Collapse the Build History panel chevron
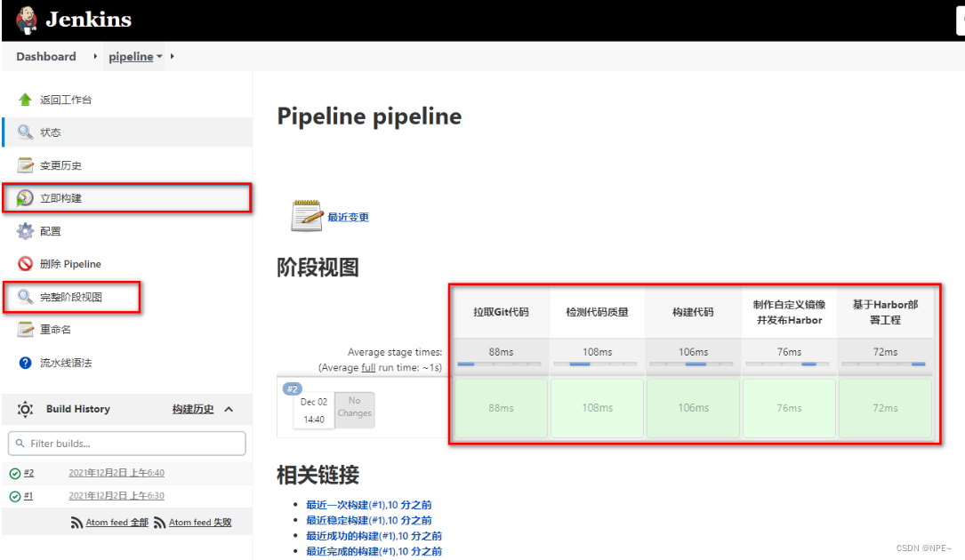 (229, 409)
